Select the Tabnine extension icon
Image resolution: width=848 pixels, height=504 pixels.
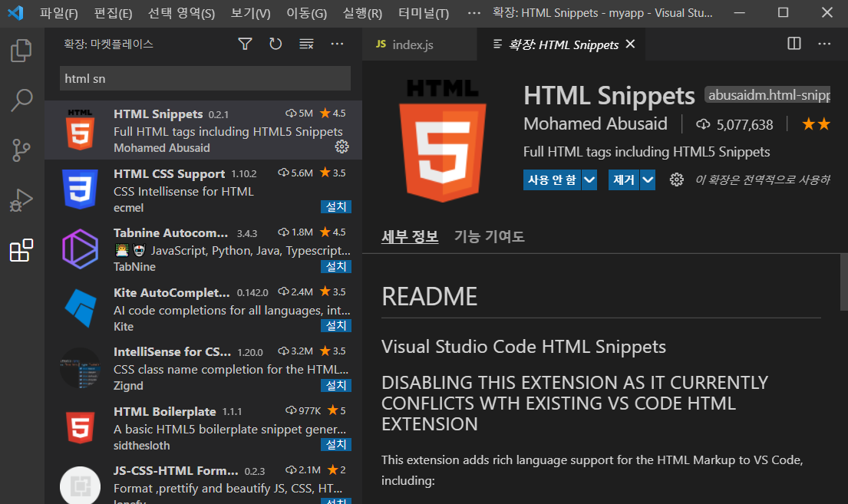click(80, 249)
